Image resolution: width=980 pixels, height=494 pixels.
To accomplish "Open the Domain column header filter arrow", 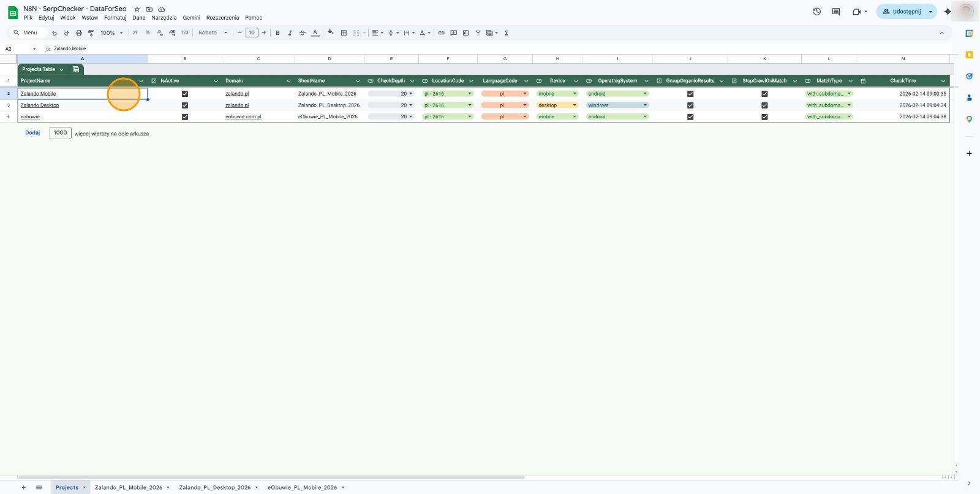I will [x=288, y=81].
